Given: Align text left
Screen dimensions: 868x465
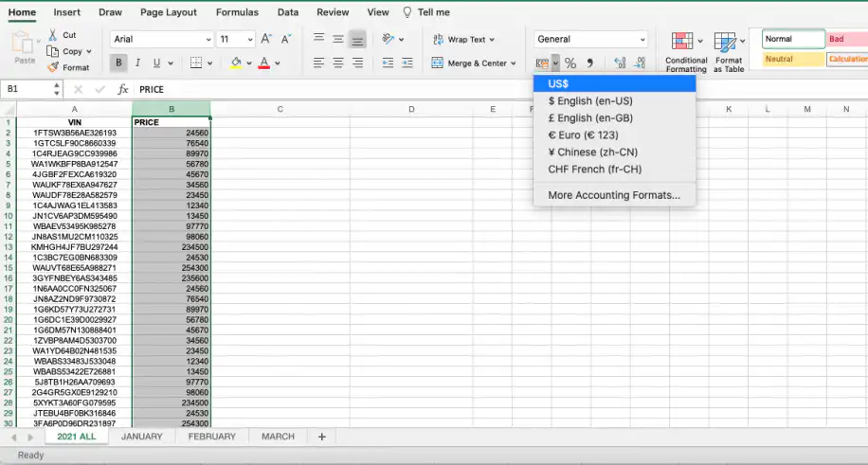Looking at the screenshot, I should (x=318, y=63).
